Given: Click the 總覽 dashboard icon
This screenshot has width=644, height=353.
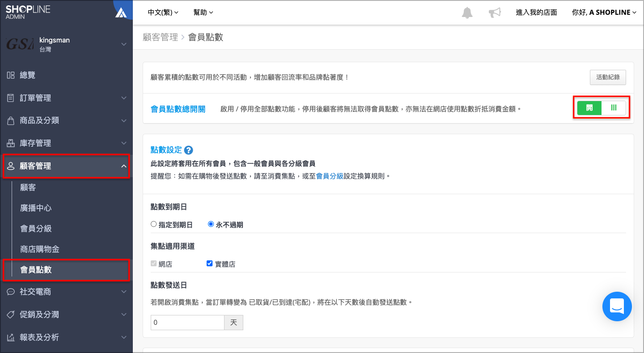Looking at the screenshot, I should pos(11,75).
